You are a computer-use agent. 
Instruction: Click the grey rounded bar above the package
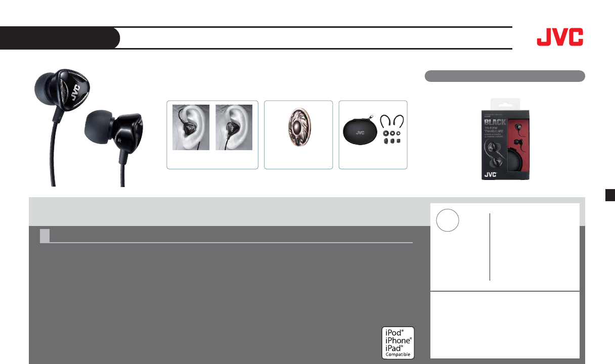[505, 76]
